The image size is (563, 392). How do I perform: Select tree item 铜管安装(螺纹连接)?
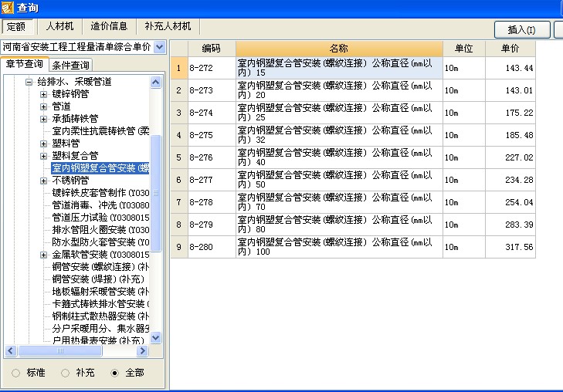pos(100,267)
